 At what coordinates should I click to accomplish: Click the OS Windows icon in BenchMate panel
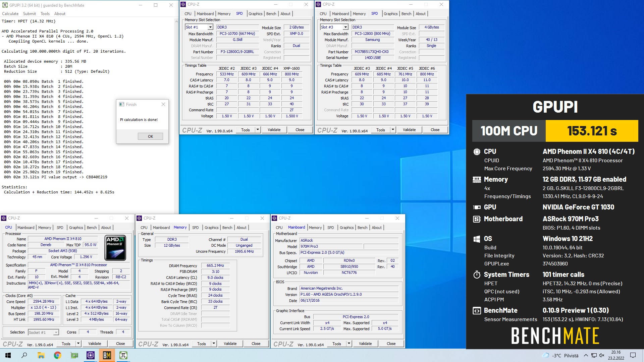(x=477, y=239)
